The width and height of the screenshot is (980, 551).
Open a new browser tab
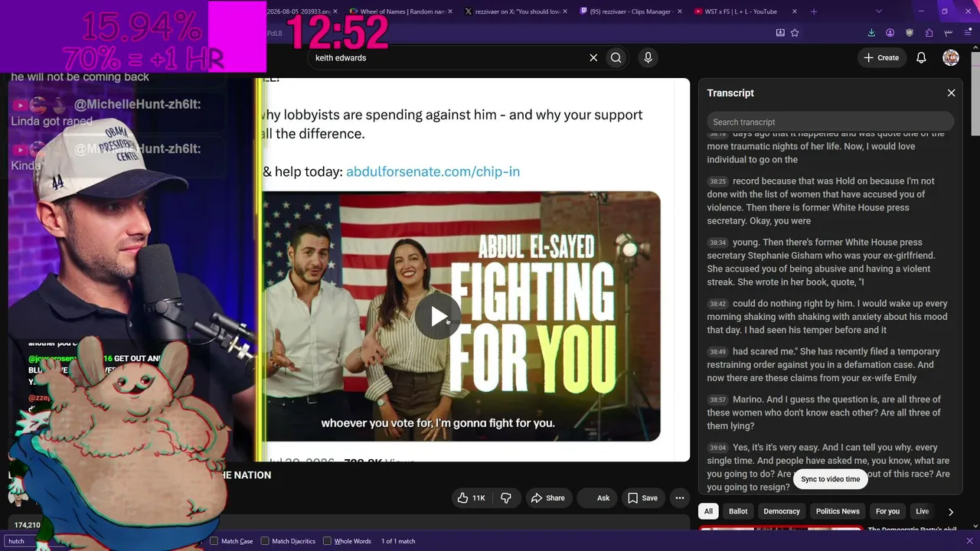pos(814,11)
